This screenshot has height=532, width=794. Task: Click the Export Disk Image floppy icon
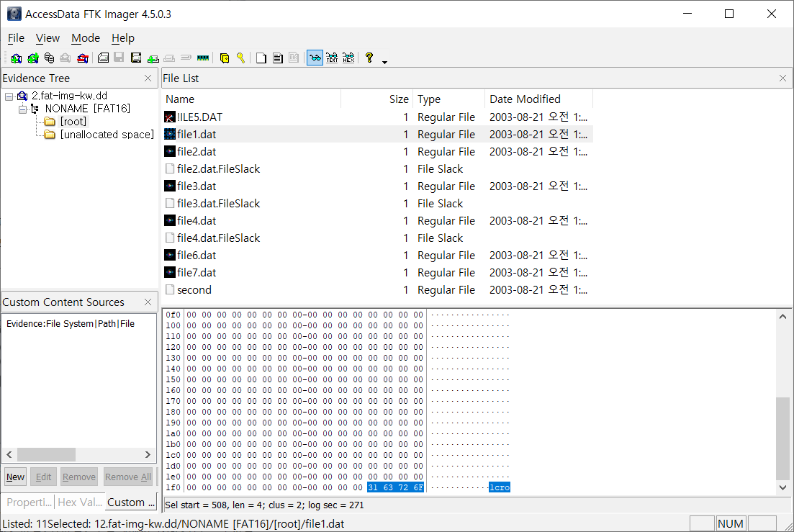tap(119, 58)
